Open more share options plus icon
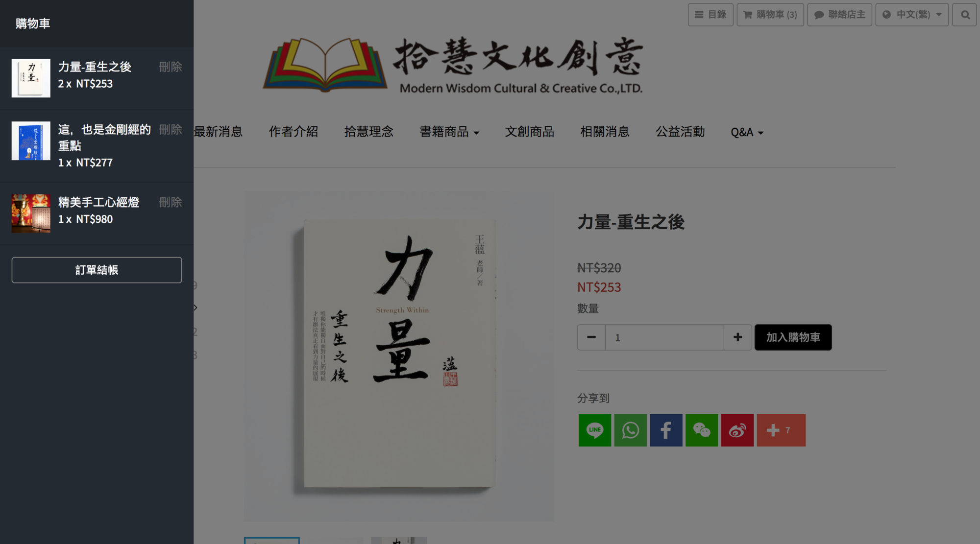 (x=781, y=430)
